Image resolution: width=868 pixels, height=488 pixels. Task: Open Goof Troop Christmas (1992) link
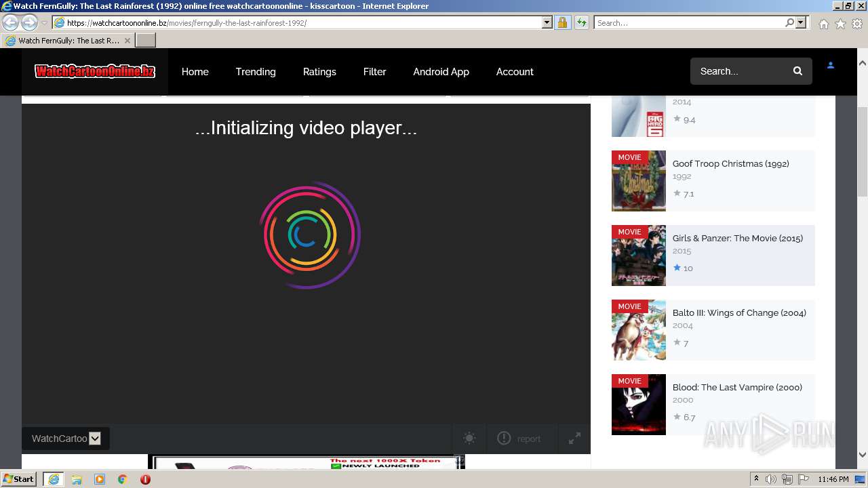[x=730, y=163]
